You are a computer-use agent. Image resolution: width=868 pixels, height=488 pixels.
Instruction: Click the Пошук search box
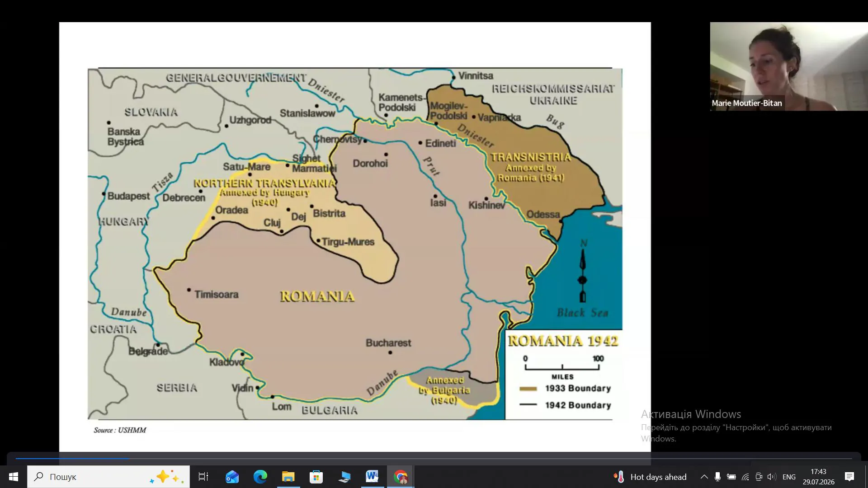pyautogui.click(x=108, y=477)
